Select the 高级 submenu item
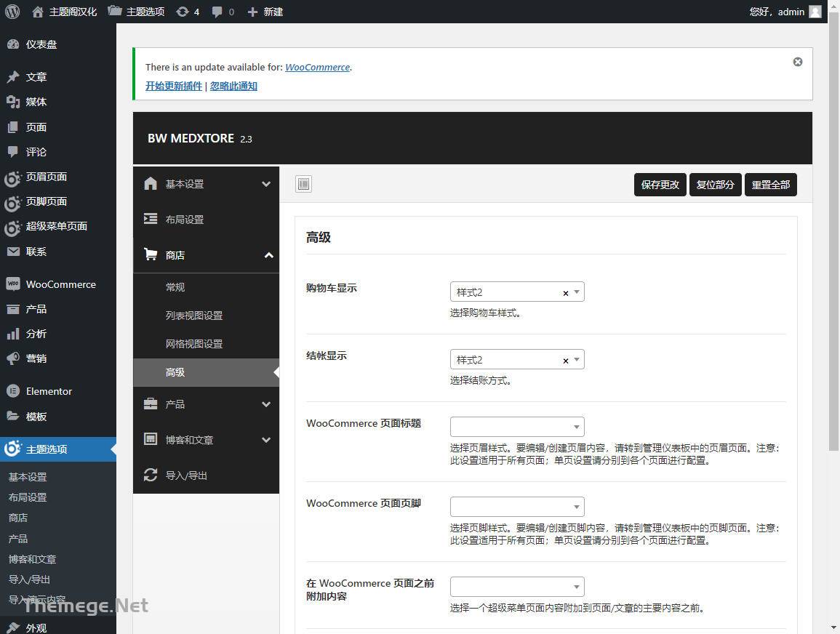This screenshot has height=634, width=840. [207, 372]
